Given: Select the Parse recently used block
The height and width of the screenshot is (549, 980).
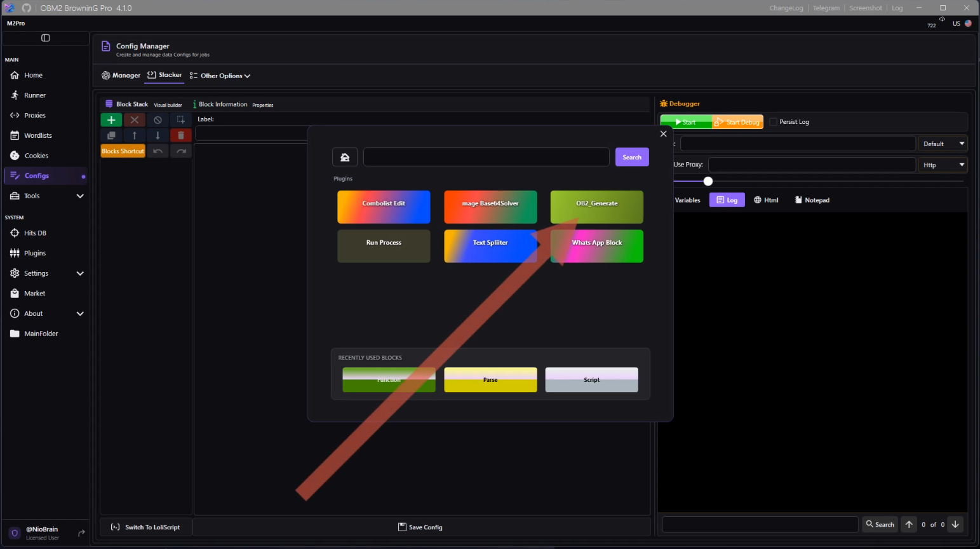Looking at the screenshot, I should click(x=490, y=379).
